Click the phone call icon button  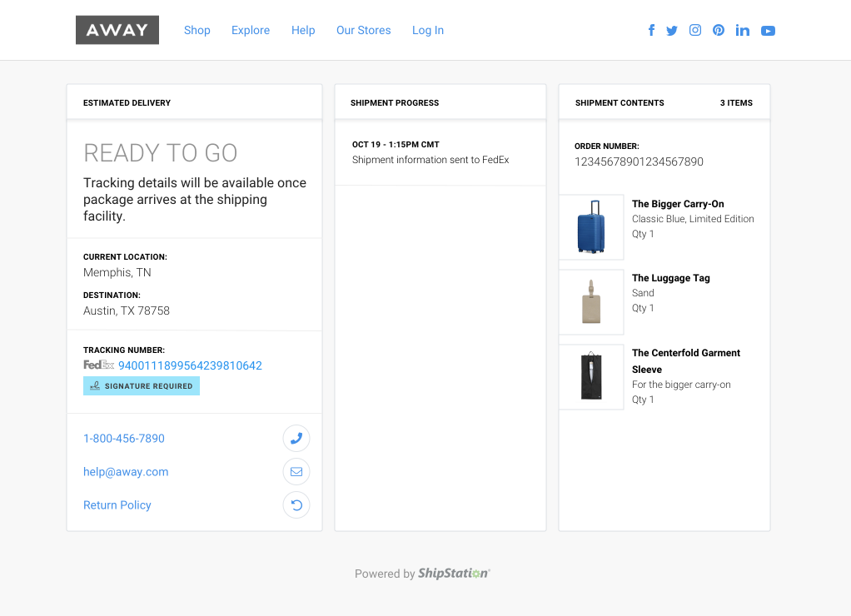296,439
